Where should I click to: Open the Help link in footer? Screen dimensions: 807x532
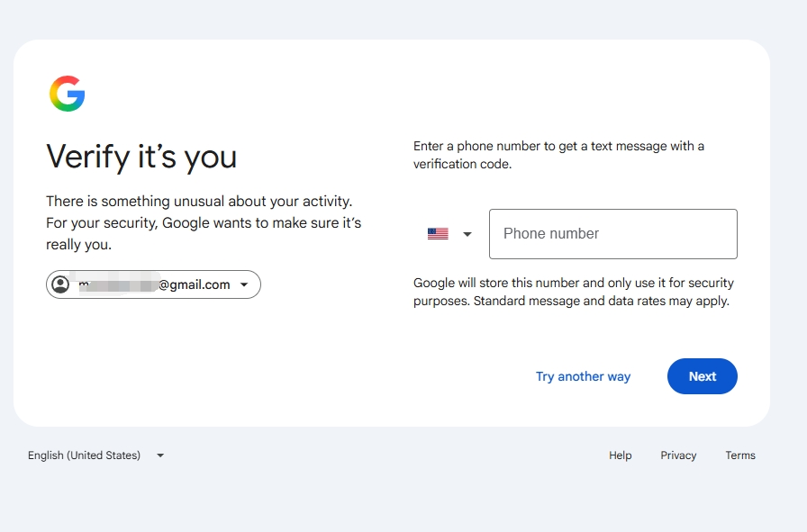[621, 455]
